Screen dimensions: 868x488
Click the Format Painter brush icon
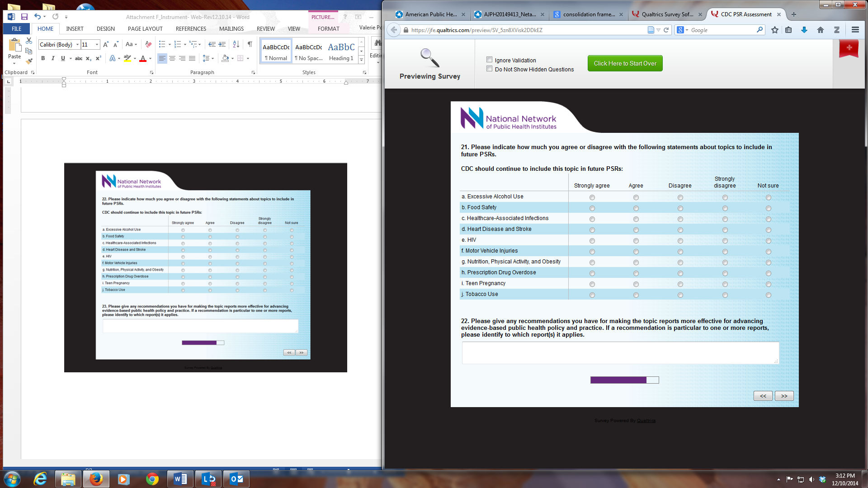[x=29, y=61]
